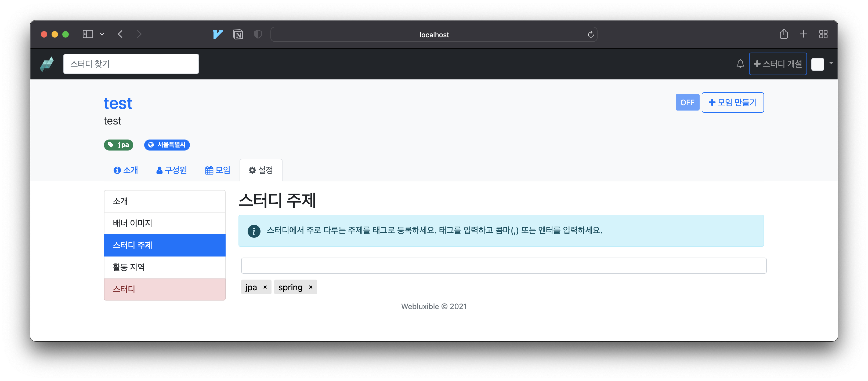
Task: Click the Vimari extension icon
Action: click(x=218, y=34)
